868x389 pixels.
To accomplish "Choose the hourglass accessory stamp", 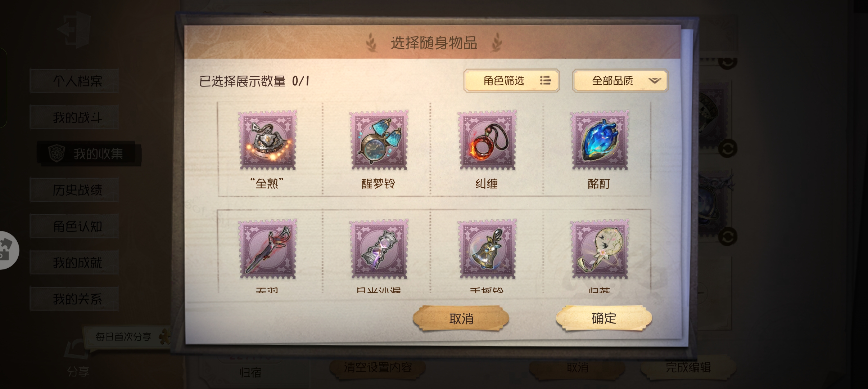I will coord(379,249).
